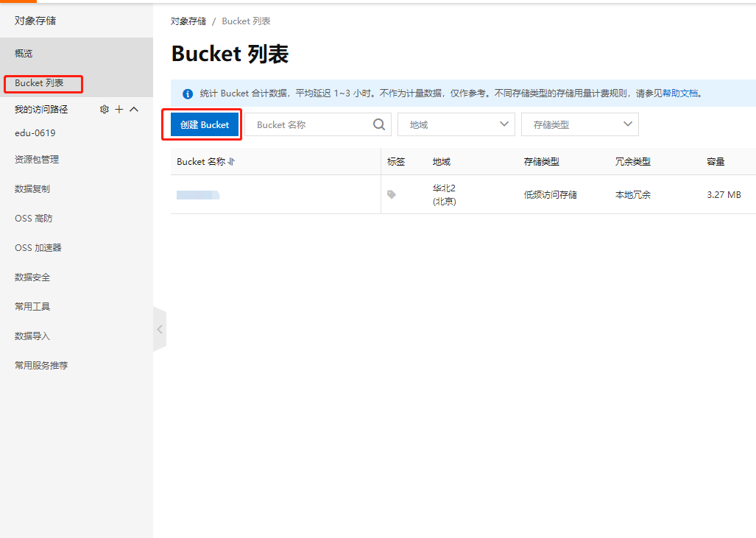Open the 地域 region dropdown
Screen dimensions: 756x538
click(x=456, y=124)
